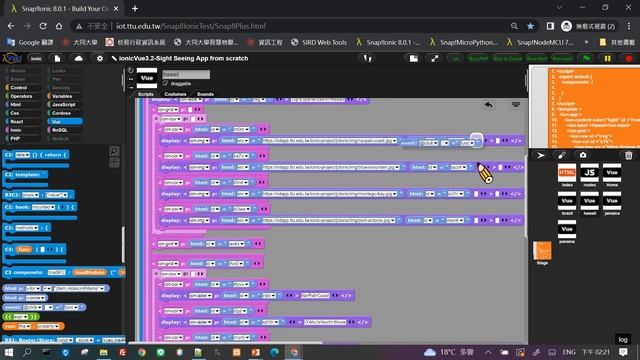Select the Vue brazil sprite

pos(567,203)
